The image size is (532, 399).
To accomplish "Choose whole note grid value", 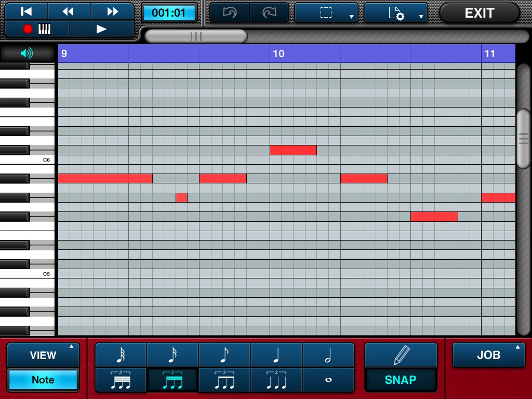I will (328, 380).
